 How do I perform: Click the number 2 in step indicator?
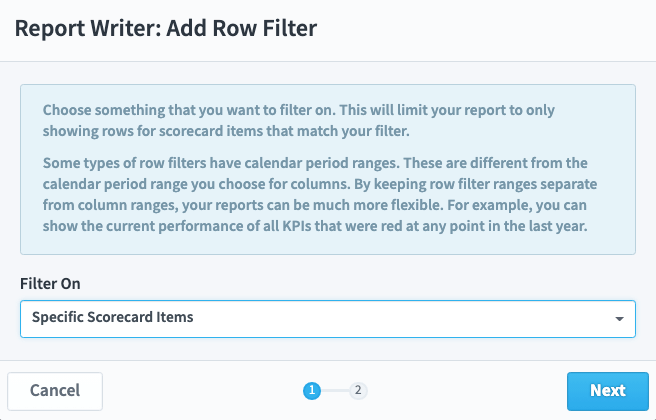point(358,390)
